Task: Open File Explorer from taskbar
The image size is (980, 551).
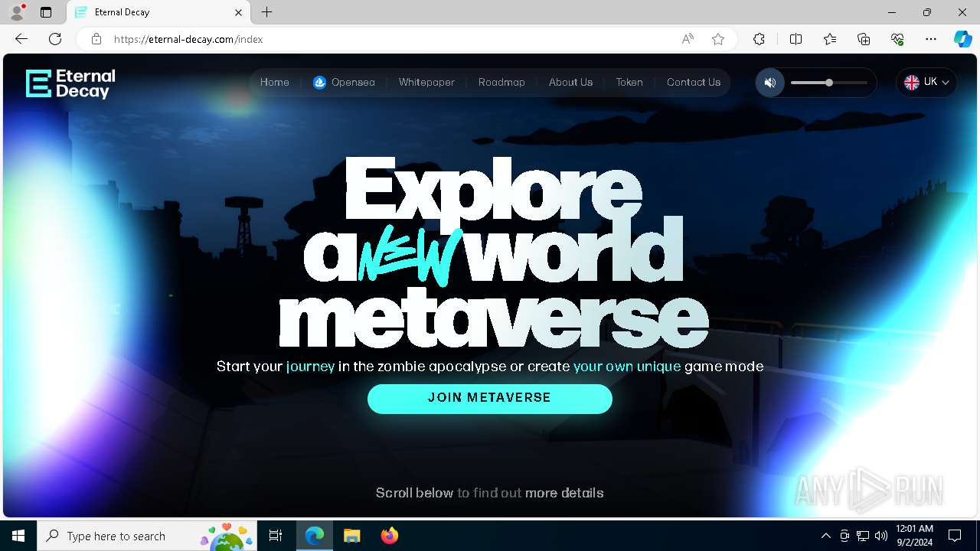Action: point(352,536)
